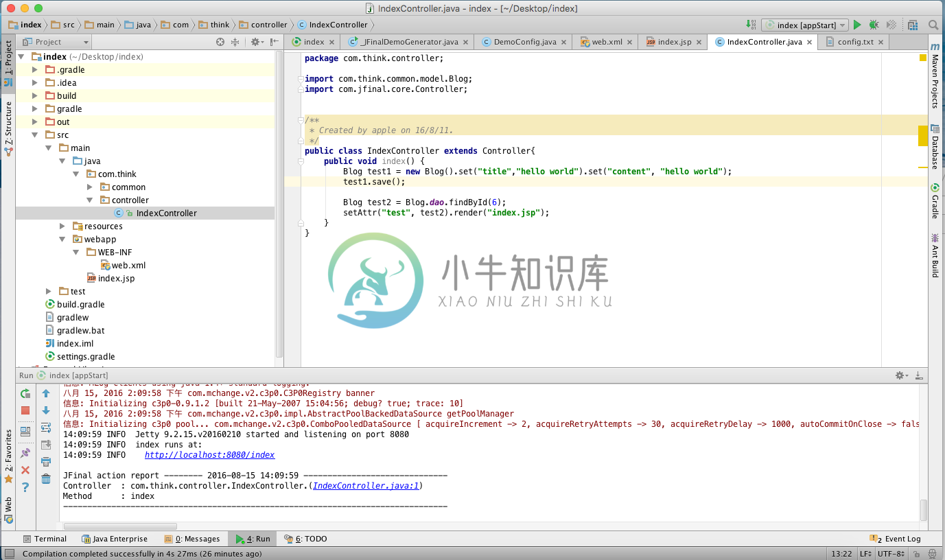The width and height of the screenshot is (945, 560).
Task: Click the LF line separator selector
Action: (865, 554)
